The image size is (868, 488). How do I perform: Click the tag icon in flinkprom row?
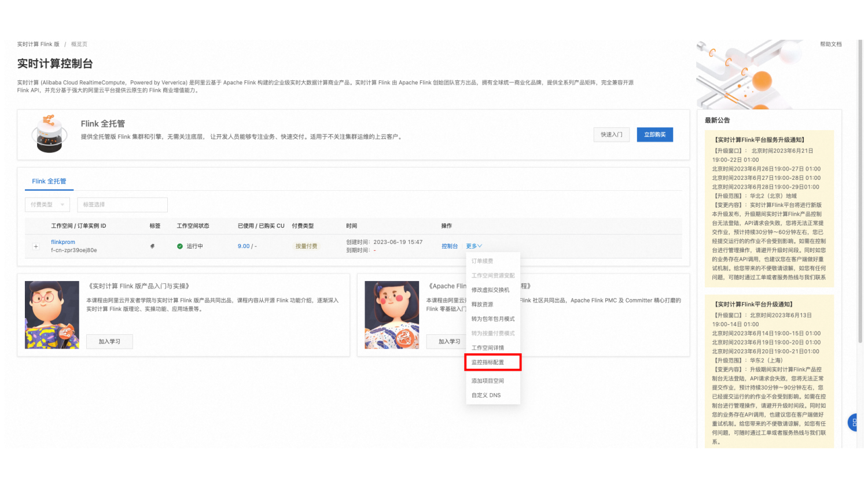click(152, 246)
